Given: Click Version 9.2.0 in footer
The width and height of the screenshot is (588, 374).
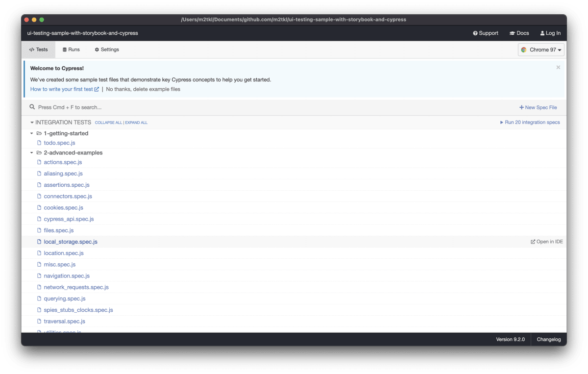Looking at the screenshot, I should coord(510,339).
